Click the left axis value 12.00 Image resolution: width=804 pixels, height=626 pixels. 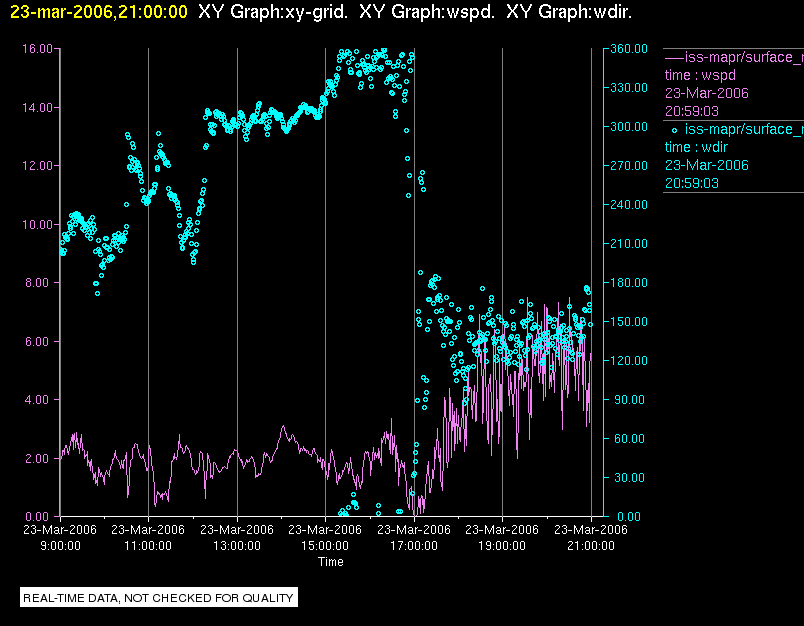[37, 166]
